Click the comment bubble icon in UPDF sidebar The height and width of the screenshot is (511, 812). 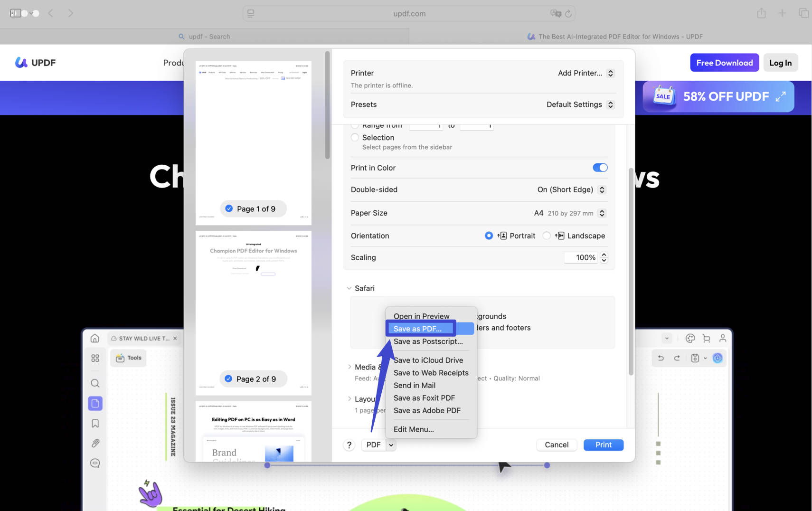(95, 463)
